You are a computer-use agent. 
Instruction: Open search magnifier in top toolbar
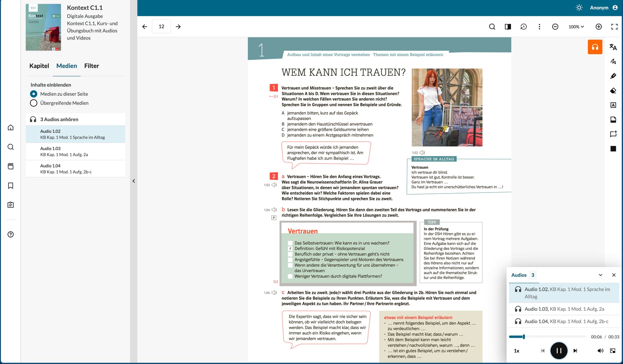pos(492,27)
